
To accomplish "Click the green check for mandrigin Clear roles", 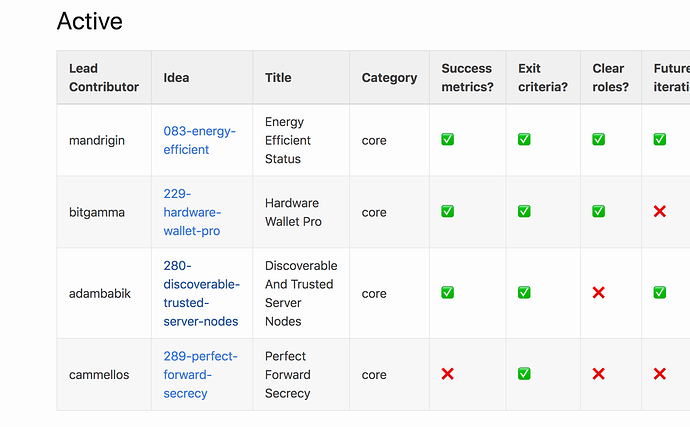I will 598,140.
